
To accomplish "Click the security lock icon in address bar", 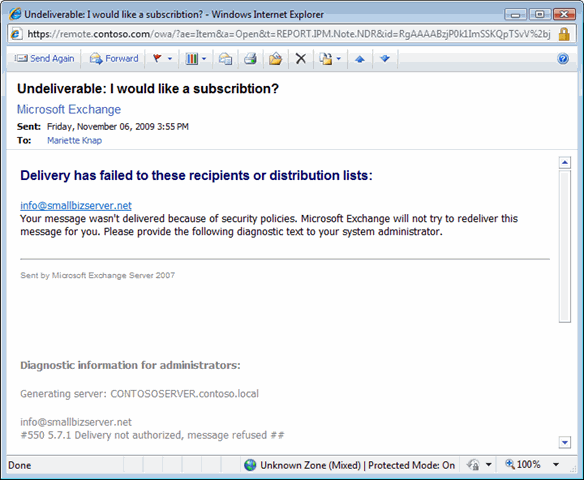I will (x=564, y=34).
